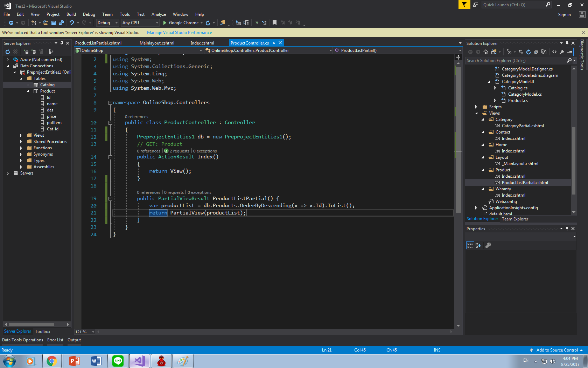The image size is (588, 368).
Task: Open Google Chrome from the Windows taskbar
Action: coord(52,361)
